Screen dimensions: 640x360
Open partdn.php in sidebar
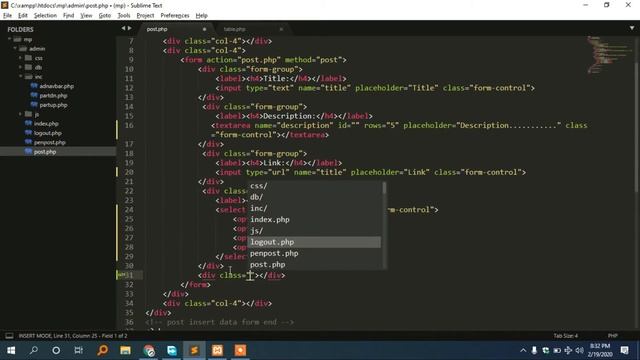coord(53,96)
